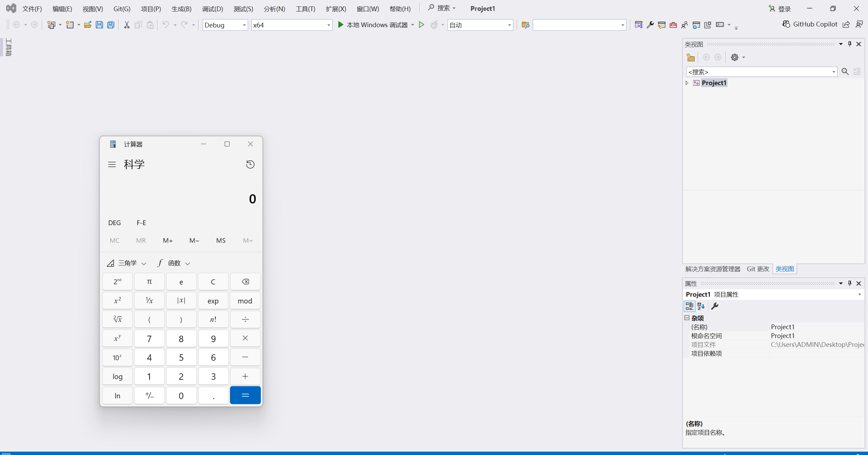Click GitHub Copilot button
Screen dimensions: 868x455
point(809,24)
